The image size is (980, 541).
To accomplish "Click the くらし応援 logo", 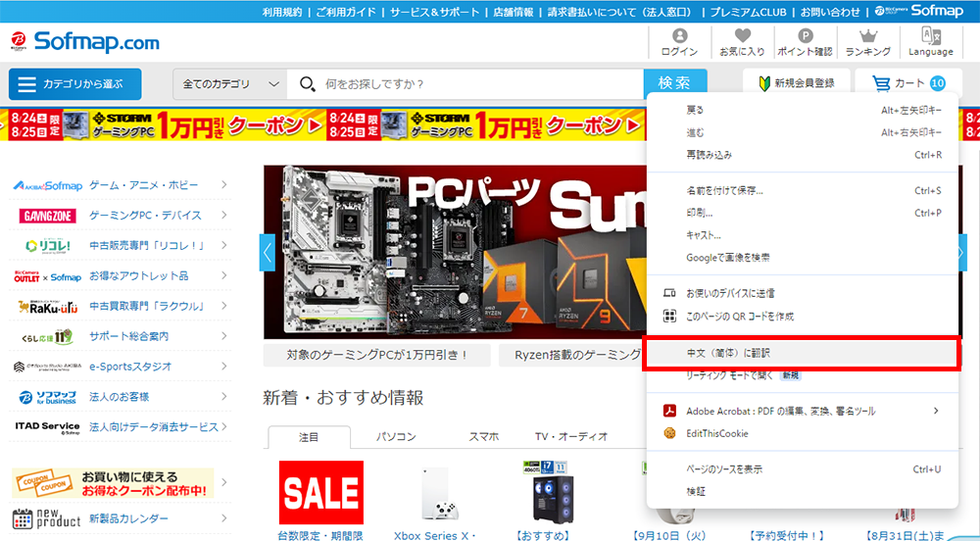I will [x=48, y=337].
